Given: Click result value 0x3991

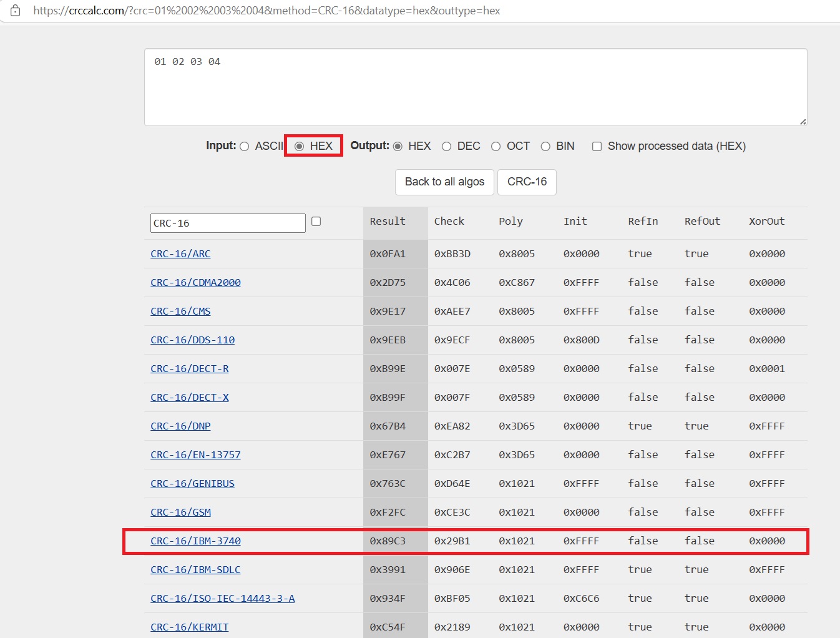Looking at the screenshot, I should [x=387, y=569].
